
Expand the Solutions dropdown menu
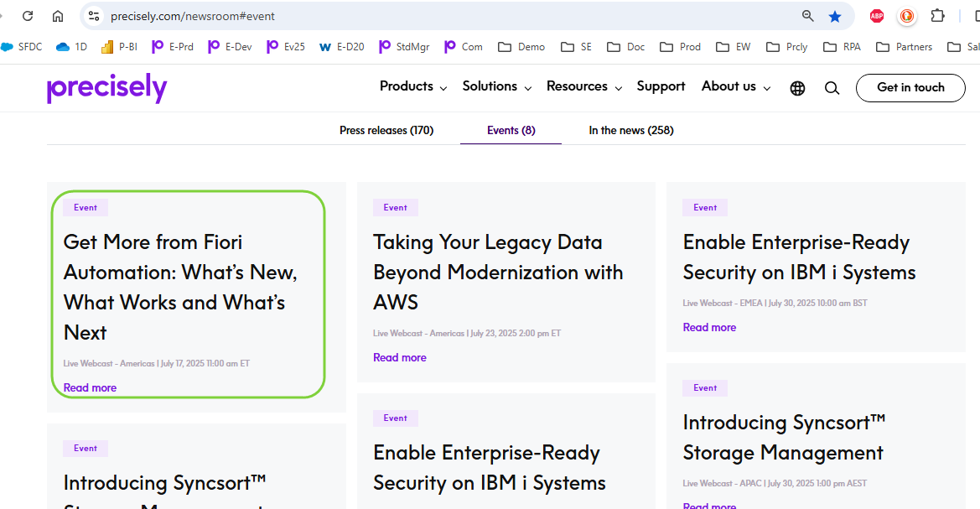(x=496, y=86)
